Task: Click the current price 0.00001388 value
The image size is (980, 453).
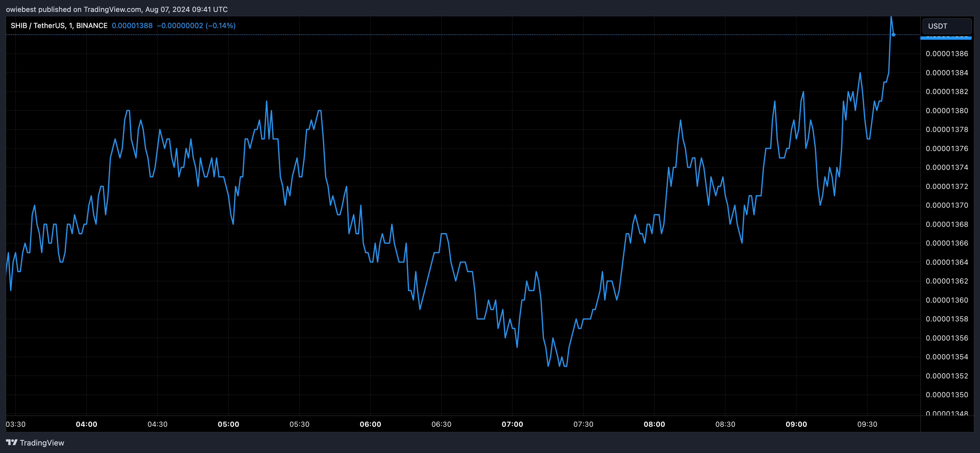Action: 132,25
